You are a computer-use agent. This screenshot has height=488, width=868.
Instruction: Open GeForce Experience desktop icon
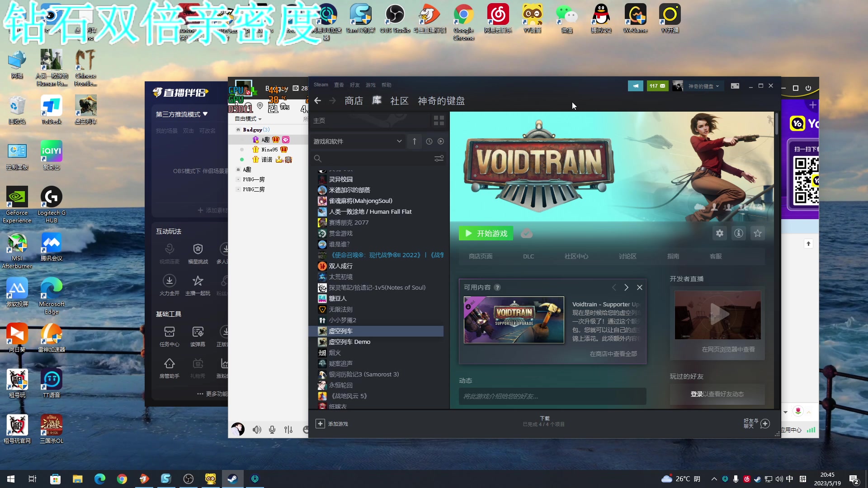tap(17, 205)
